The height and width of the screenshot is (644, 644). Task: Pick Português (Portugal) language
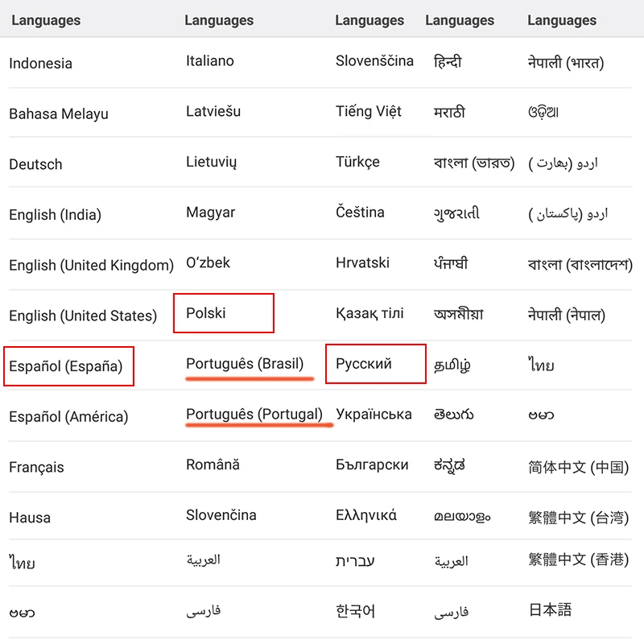tap(254, 414)
